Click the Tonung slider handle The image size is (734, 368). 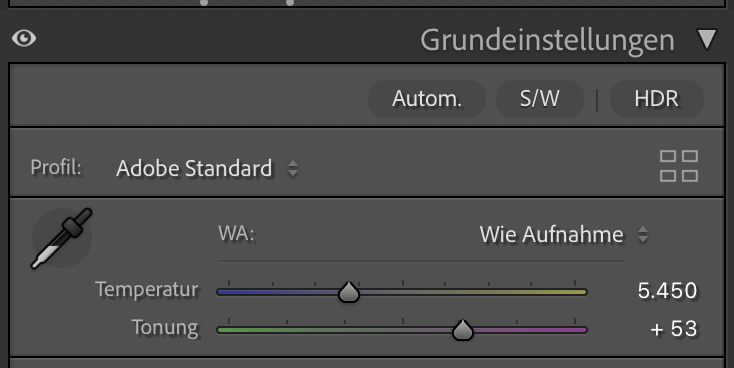tap(462, 331)
